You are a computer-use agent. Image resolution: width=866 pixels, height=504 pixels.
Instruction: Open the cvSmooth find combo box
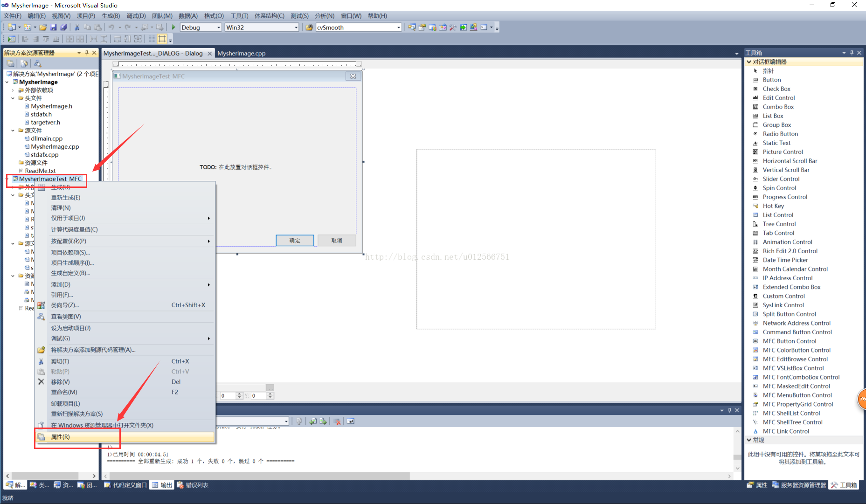(x=398, y=28)
